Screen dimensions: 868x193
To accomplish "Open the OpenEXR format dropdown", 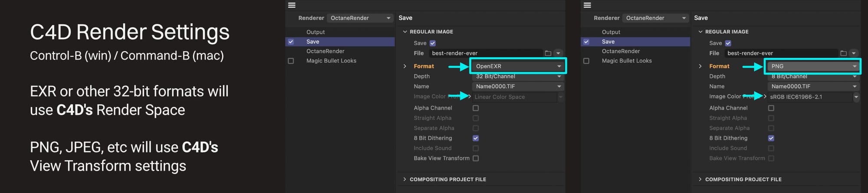I will (518, 66).
